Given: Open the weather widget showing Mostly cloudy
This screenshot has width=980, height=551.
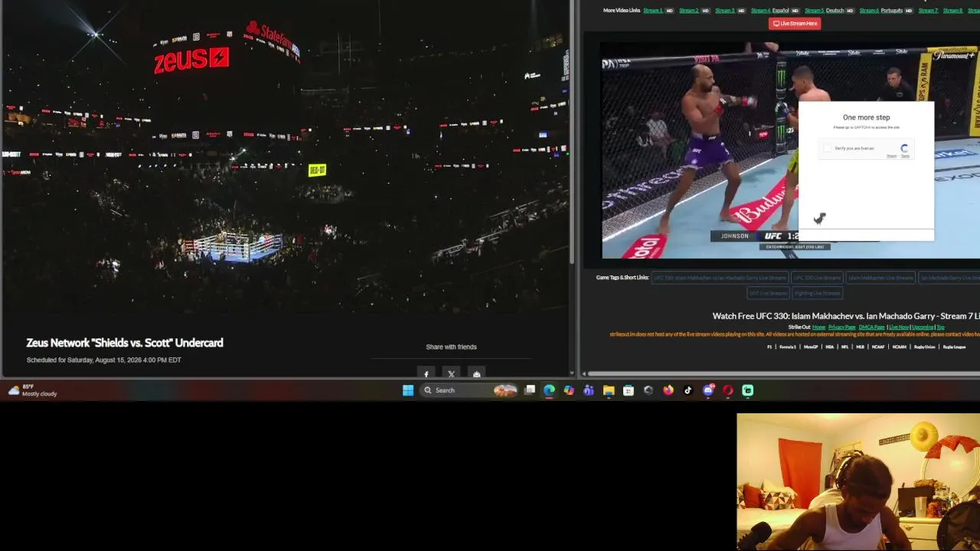Looking at the screenshot, I should (x=32, y=390).
